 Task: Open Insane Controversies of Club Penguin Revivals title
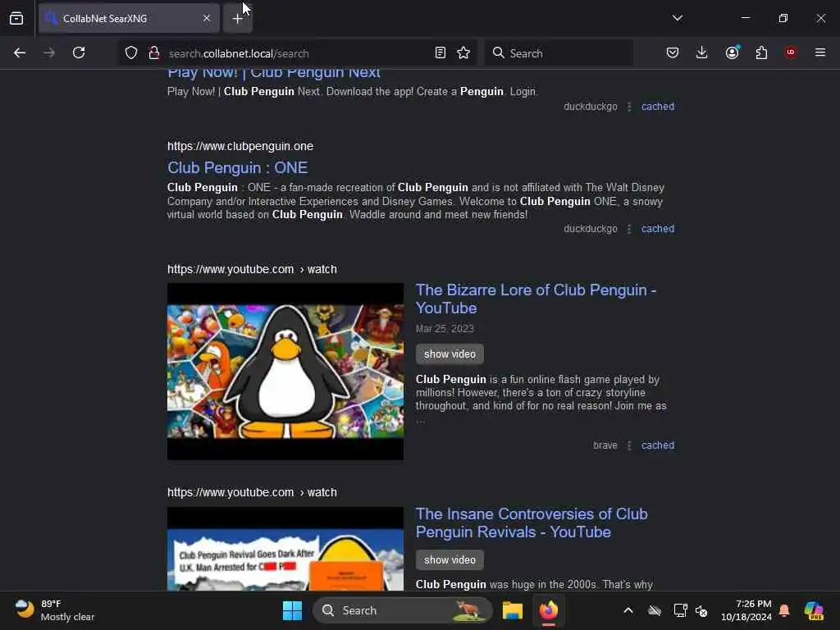[532, 523]
